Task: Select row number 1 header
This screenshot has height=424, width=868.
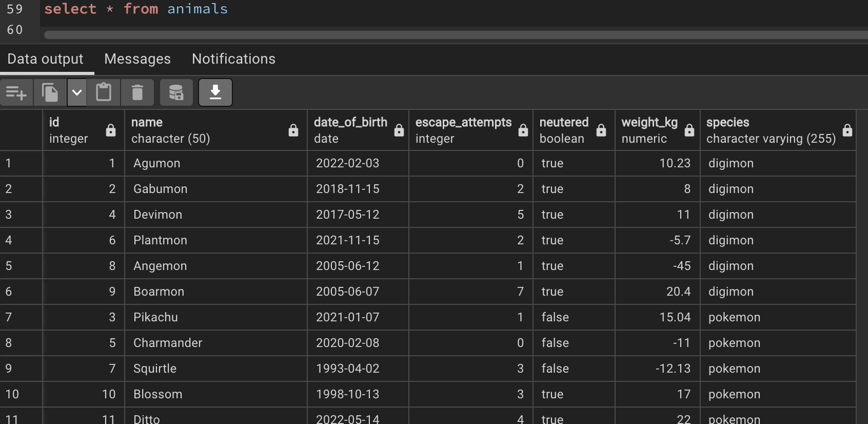Action: [21, 163]
